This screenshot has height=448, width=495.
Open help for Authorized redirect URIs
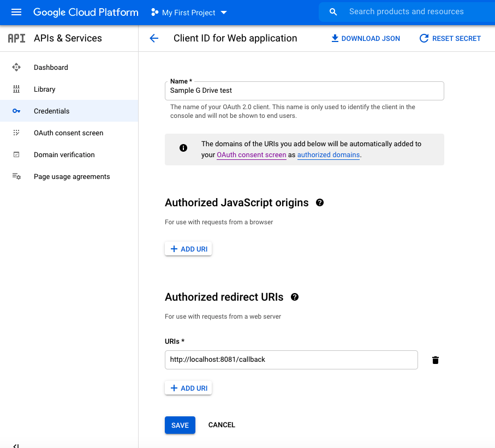coord(295,297)
